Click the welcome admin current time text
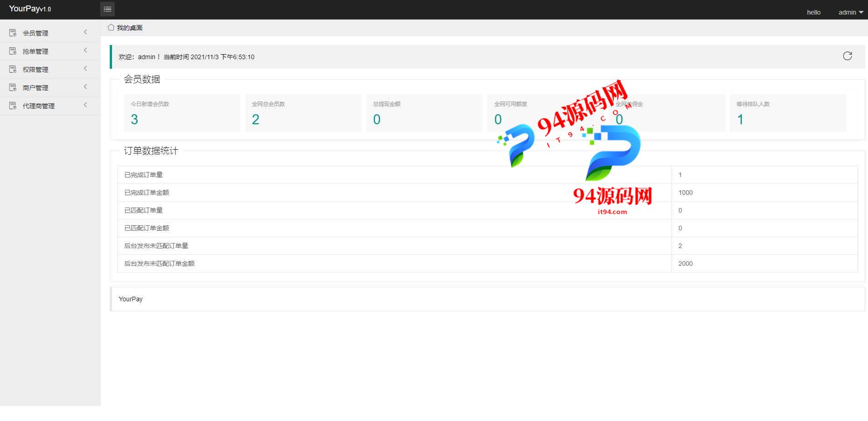Viewport: 868px width, 421px height. click(x=186, y=57)
